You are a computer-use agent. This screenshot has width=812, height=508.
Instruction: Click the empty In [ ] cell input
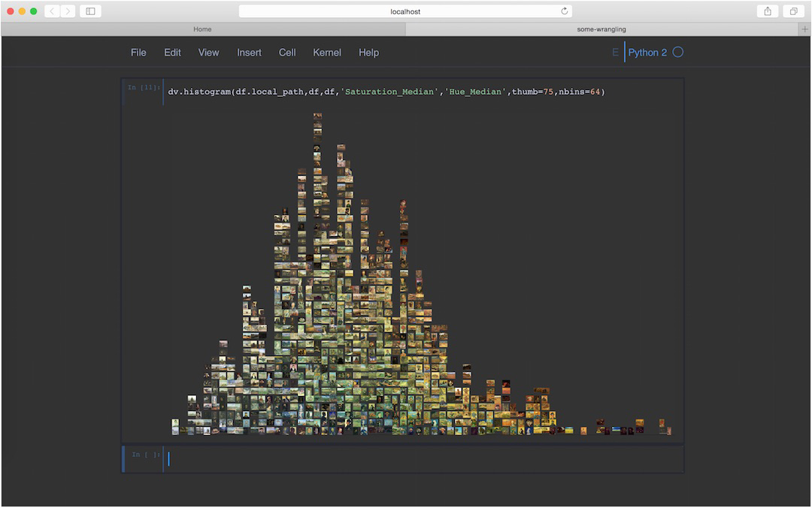click(423, 459)
